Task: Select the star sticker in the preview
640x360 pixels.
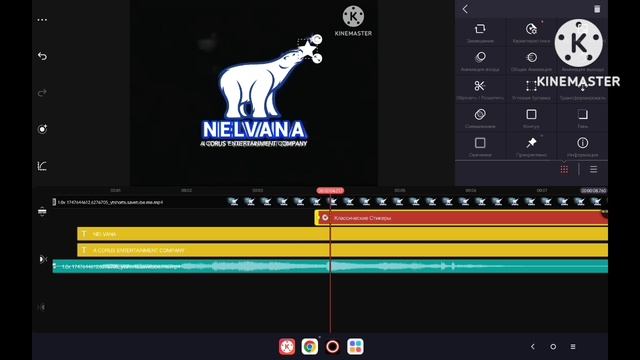Action: click(x=307, y=49)
